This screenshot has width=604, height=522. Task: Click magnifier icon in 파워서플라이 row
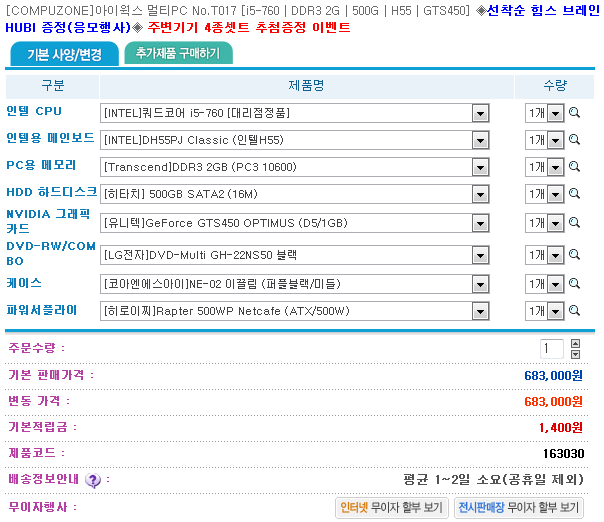pos(574,311)
